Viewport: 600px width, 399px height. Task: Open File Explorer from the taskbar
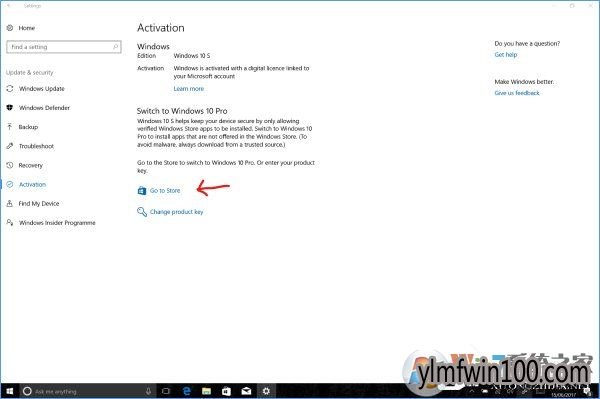click(206, 391)
